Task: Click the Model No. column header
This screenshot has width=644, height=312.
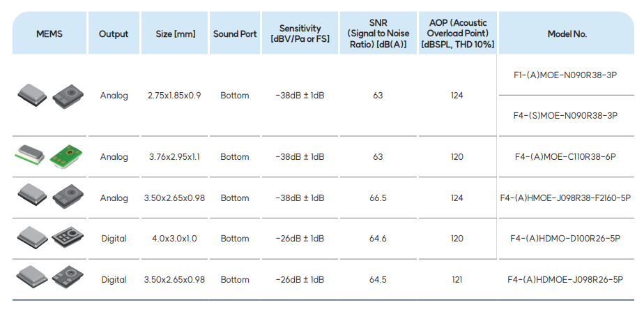Action: point(567,34)
